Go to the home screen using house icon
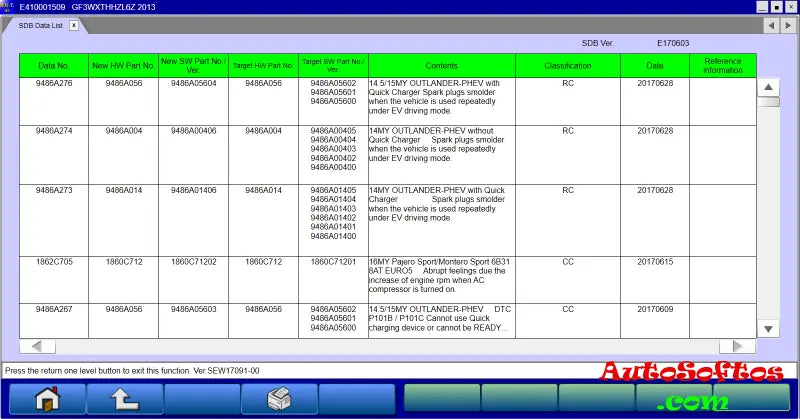This screenshot has width=800, height=419. (x=47, y=399)
